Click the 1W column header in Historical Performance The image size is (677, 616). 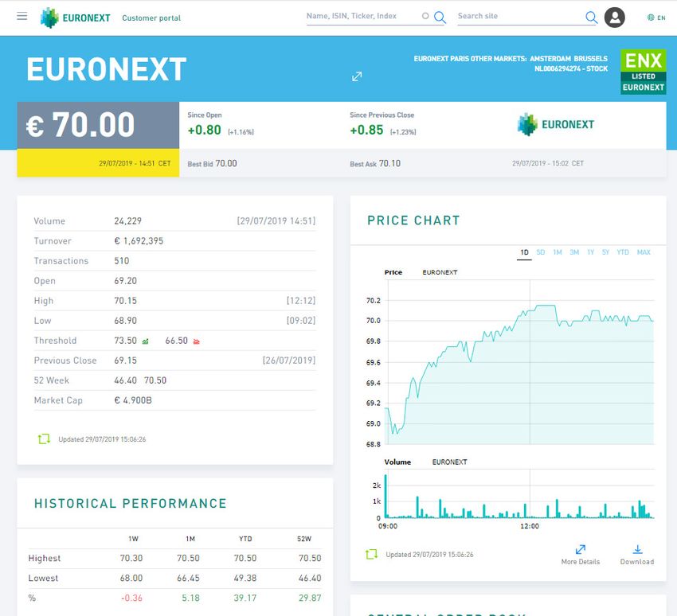134,539
